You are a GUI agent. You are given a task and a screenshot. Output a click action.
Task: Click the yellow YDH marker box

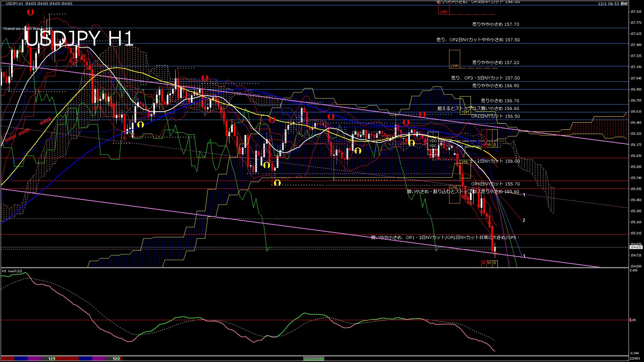(465, 112)
